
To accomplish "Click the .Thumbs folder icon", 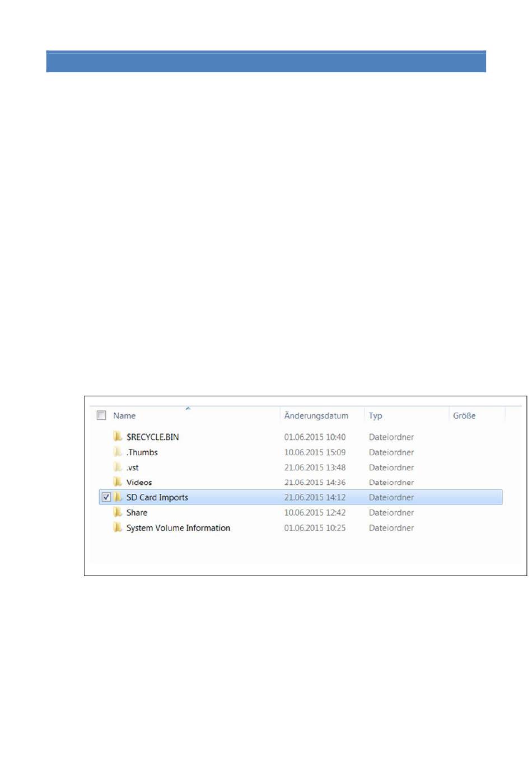I will [x=118, y=452].
